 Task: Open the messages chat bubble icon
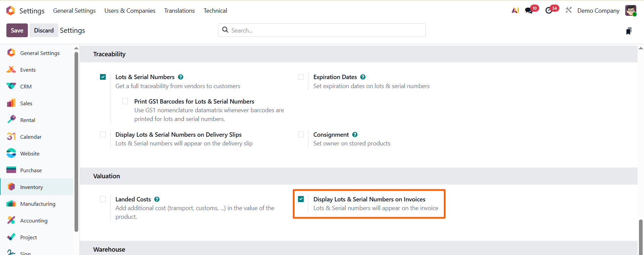[x=529, y=10]
